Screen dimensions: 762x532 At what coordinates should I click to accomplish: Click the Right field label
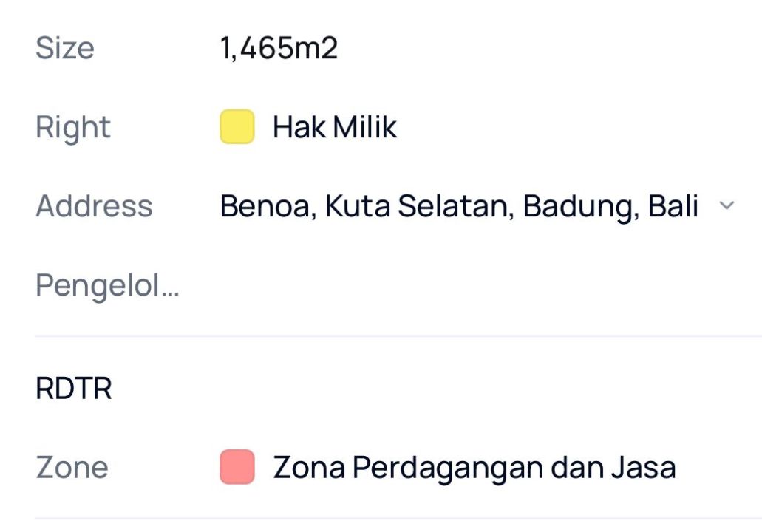73,127
